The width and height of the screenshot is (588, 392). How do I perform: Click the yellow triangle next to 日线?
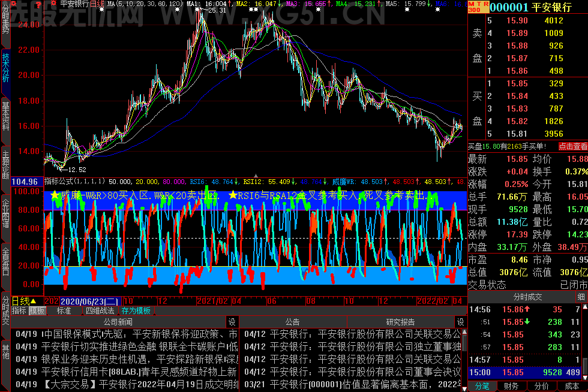[x=34, y=301]
